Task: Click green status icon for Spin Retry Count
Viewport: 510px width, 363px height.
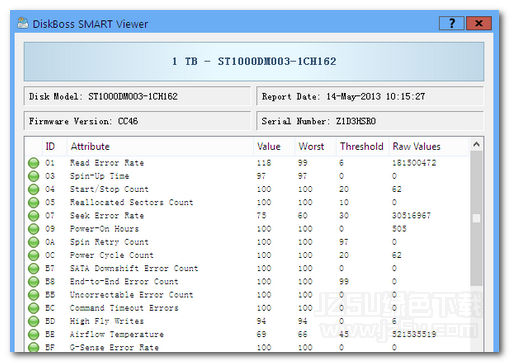Action: pos(33,242)
